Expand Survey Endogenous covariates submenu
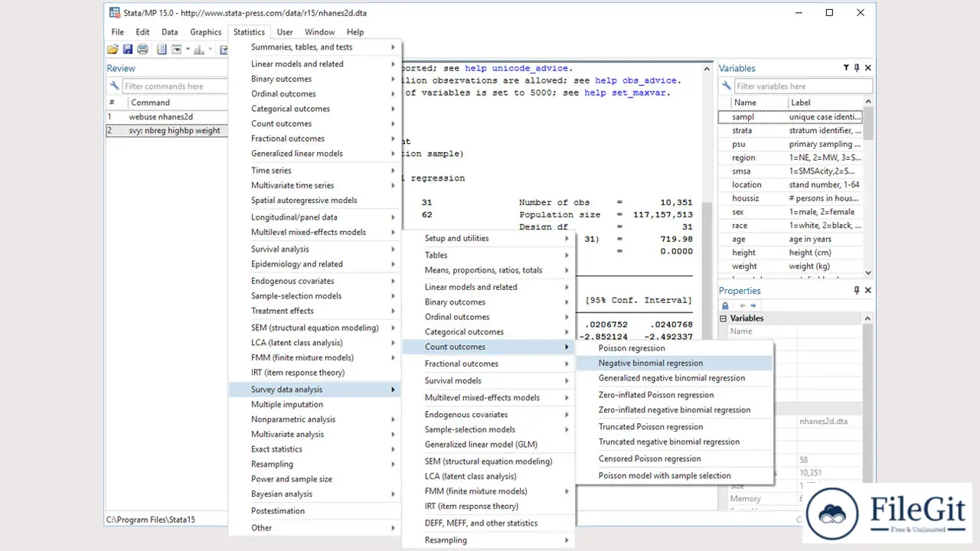The width and height of the screenshot is (980, 551). 488,415
